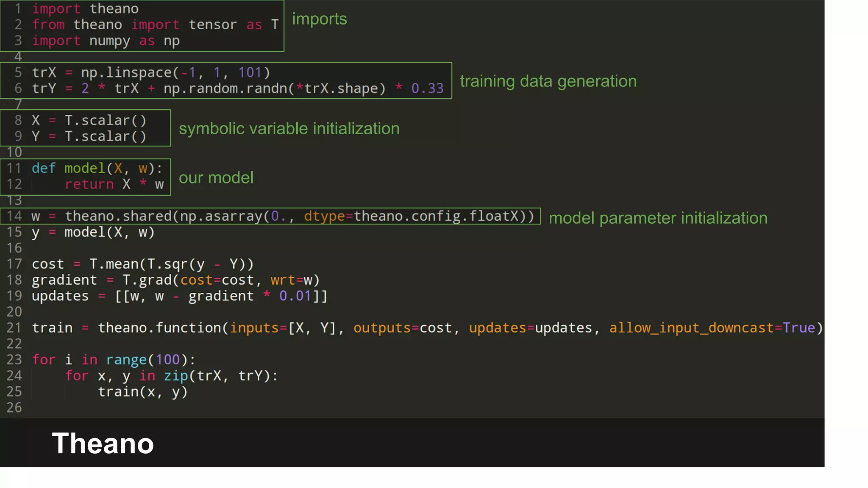Click the 'y = model(X, w)' line
Image resolution: width=868 pixels, height=488 pixels.
point(93,233)
